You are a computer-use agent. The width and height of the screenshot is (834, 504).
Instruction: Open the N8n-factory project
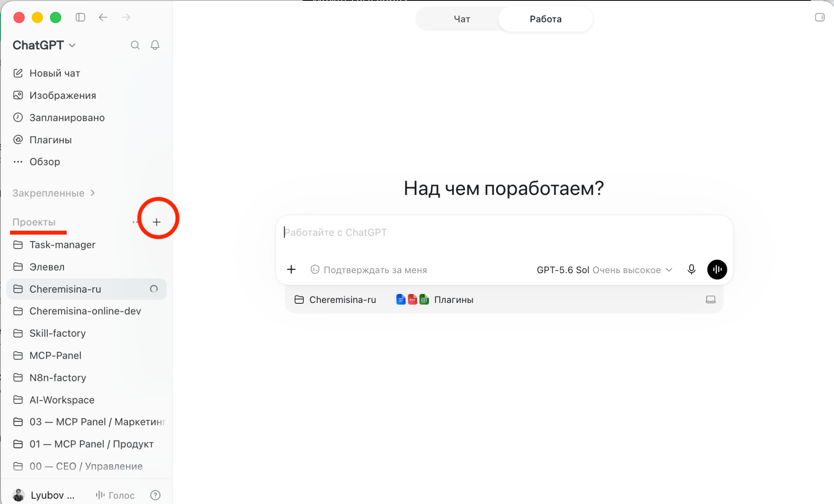coord(87,377)
